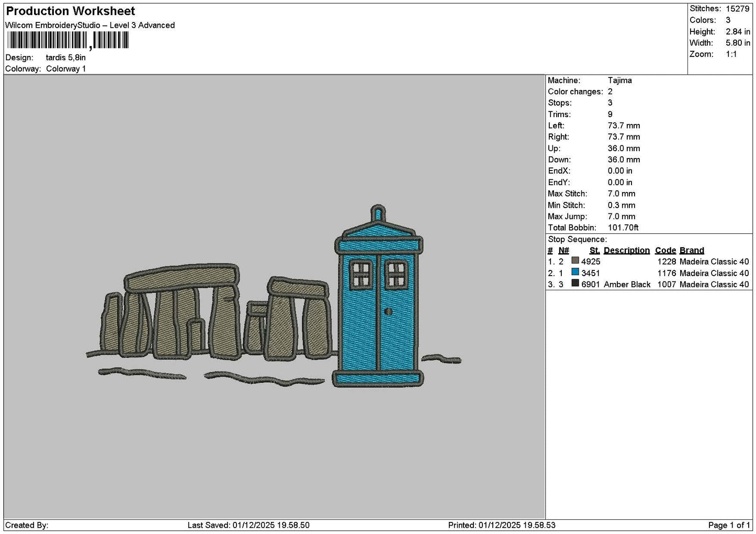Image resolution: width=756 pixels, height=534 pixels.
Task: Select the Amber Black thread row
Action: click(x=648, y=284)
